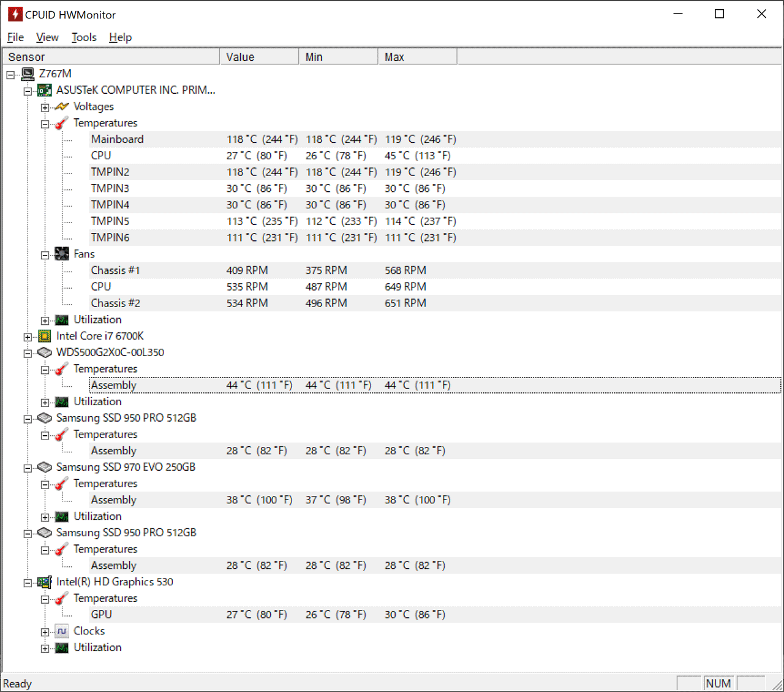Image resolution: width=784 pixels, height=692 pixels.
Task: Expand the Clocks node
Action: coord(45,632)
